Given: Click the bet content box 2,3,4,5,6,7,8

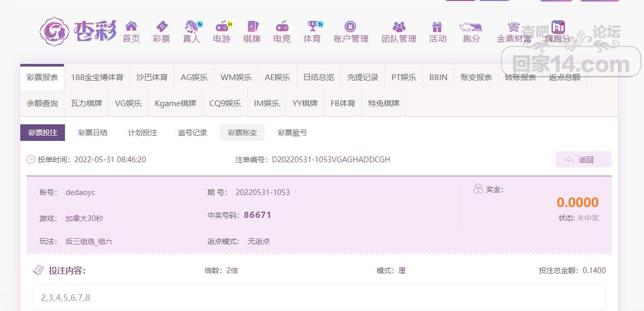Looking at the screenshot, I should pyautogui.click(x=319, y=297).
